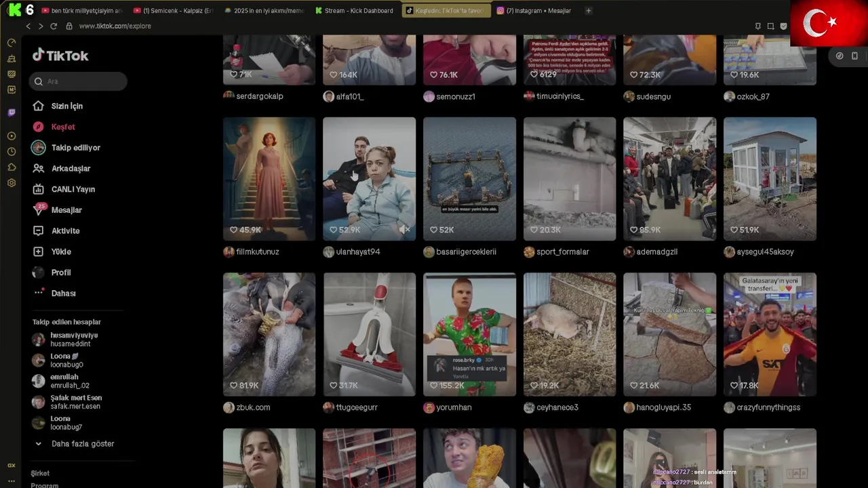
Task: Open hanogluyapi.35 stone wall video
Action: click(x=670, y=334)
